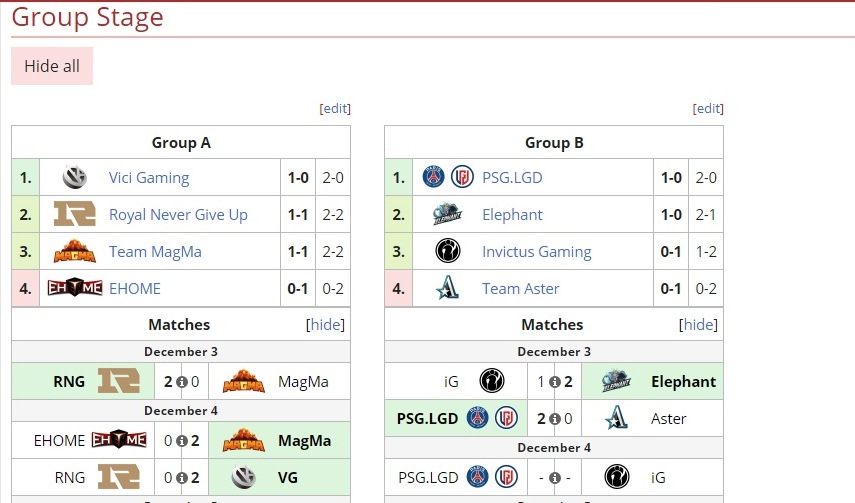Hide the Group B matches list
The height and width of the screenshot is (503, 855).
point(699,325)
